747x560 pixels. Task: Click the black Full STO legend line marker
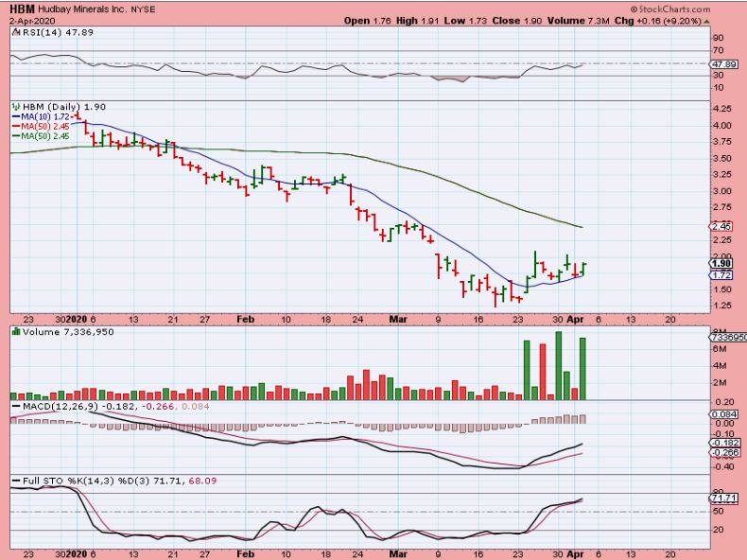coord(16,481)
